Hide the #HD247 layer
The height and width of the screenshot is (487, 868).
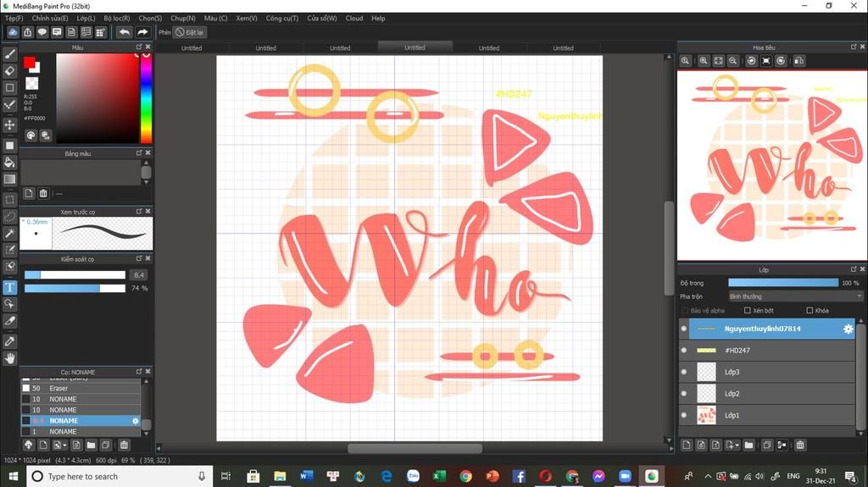click(x=684, y=351)
